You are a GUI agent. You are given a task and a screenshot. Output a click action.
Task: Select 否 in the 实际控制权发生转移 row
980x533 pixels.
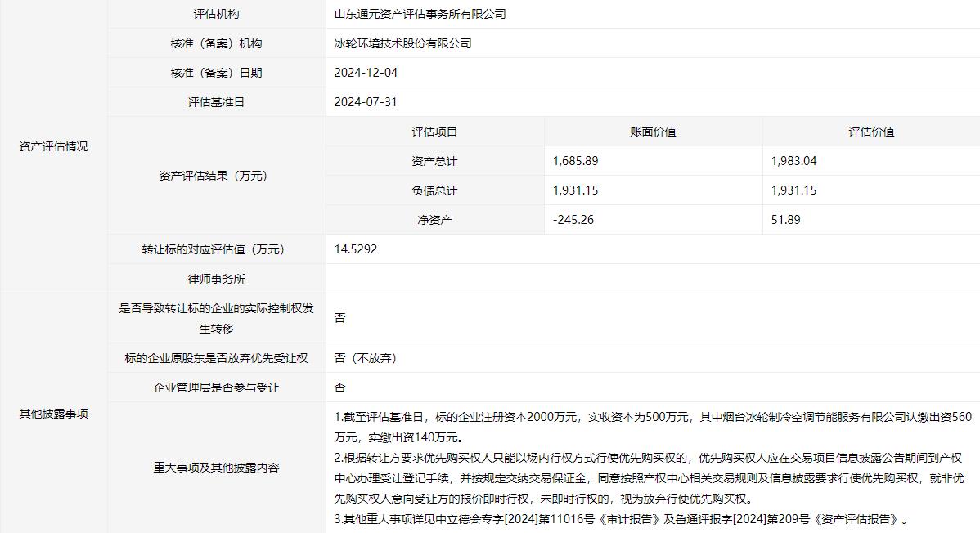[340, 317]
